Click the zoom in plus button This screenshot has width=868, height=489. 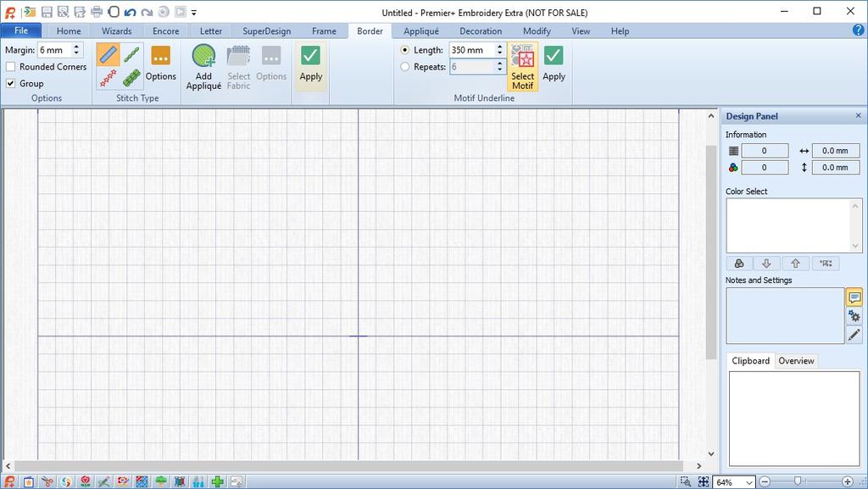pos(848,482)
